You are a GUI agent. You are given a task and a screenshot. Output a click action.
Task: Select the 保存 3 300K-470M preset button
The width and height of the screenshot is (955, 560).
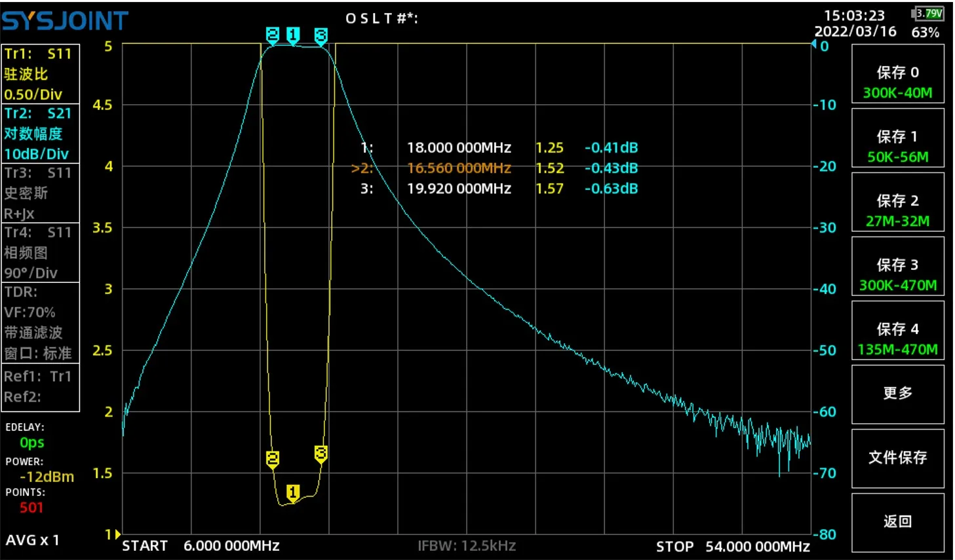click(897, 266)
